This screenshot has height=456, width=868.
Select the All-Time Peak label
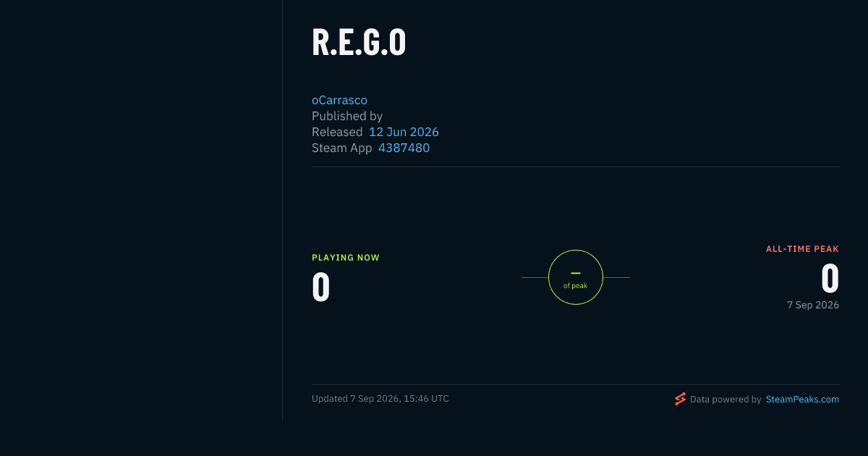point(802,249)
